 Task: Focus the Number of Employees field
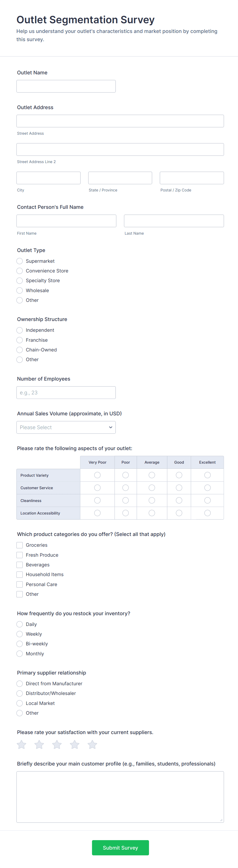tap(66, 393)
